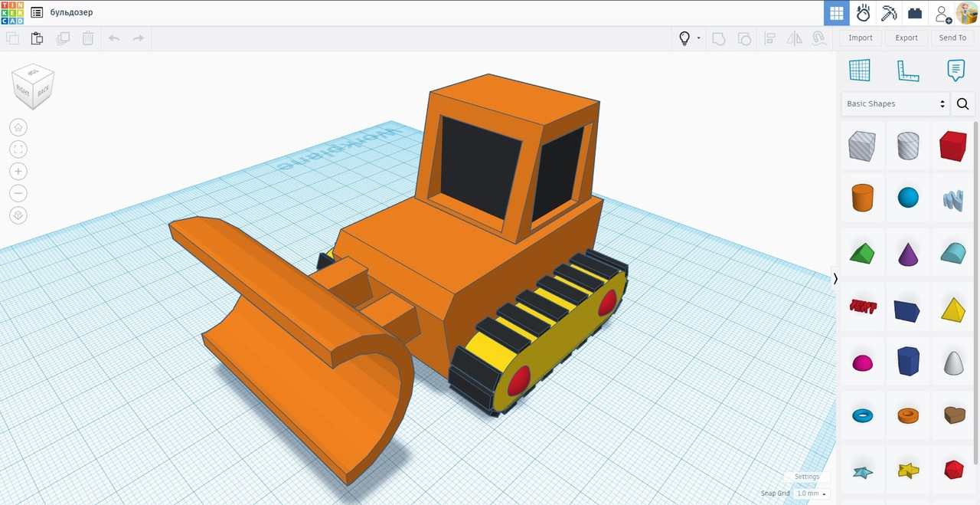Click the Zoom in plus button

[18, 172]
